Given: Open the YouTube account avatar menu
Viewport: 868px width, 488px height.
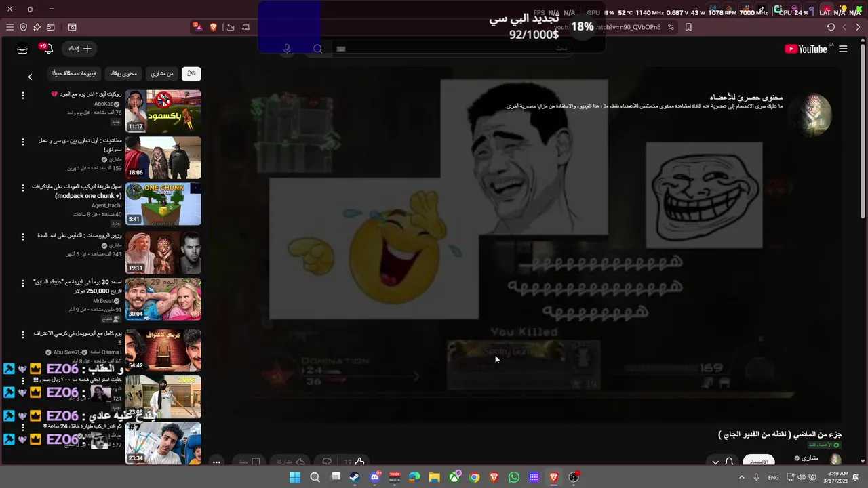Looking at the screenshot, I should pyautogui.click(x=22, y=49).
